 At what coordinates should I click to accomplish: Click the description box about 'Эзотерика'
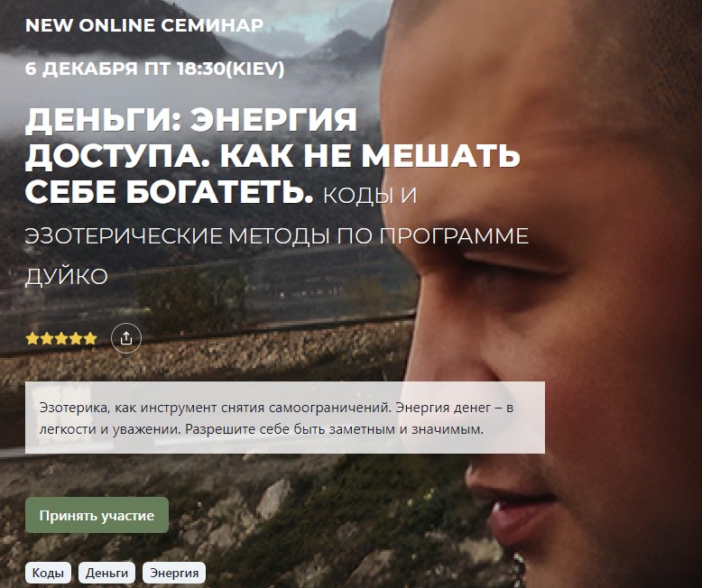point(285,418)
